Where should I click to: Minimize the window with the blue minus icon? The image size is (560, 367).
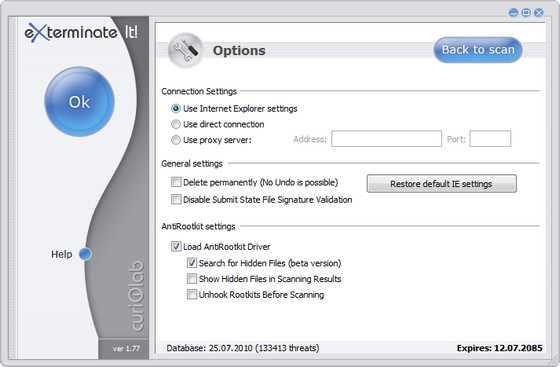(x=513, y=13)
